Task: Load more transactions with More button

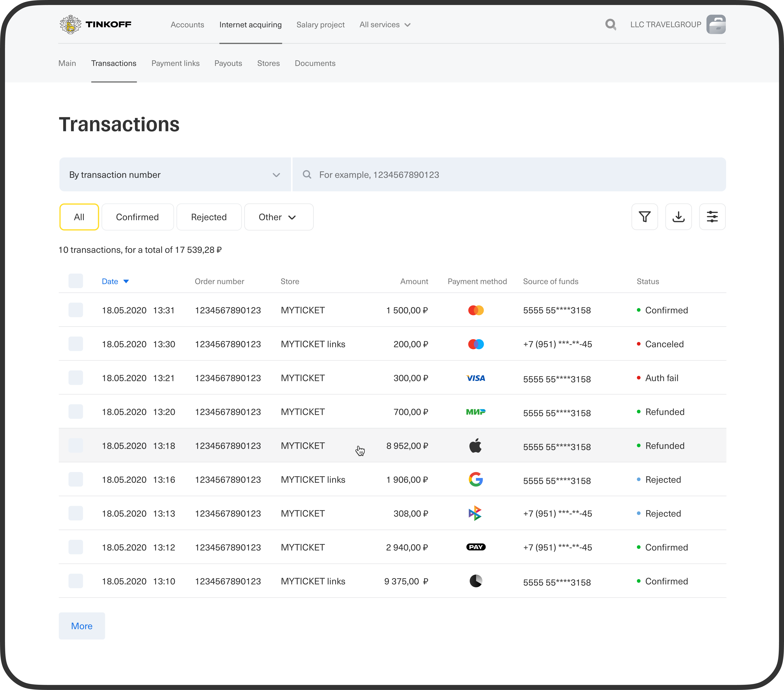Action: pos(82,626)
